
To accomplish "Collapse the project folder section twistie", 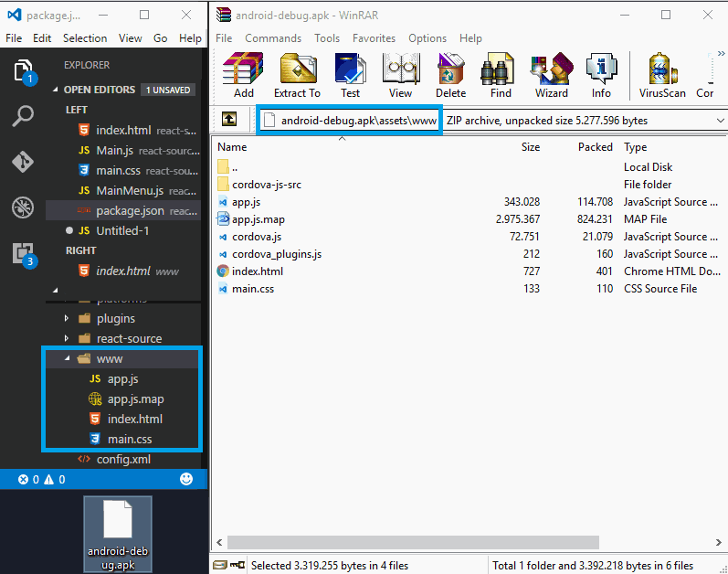I will (x=56, y=291).
